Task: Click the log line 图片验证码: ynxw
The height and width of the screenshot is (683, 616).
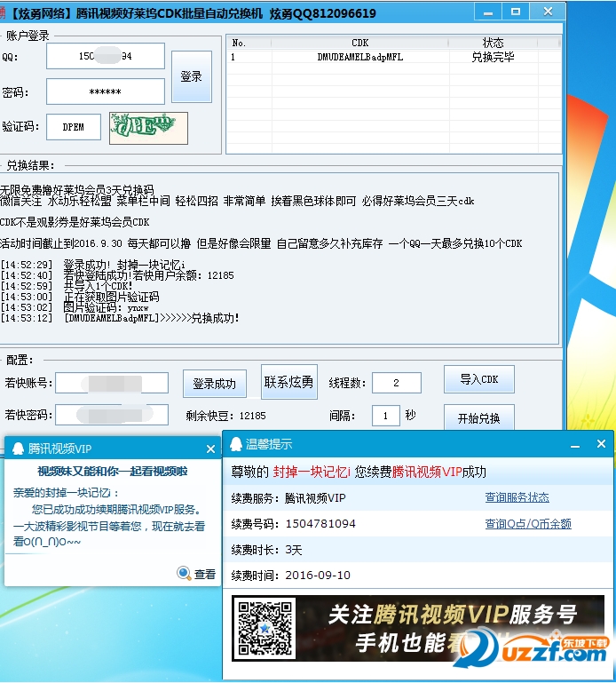Action: [x=75, y=307]
